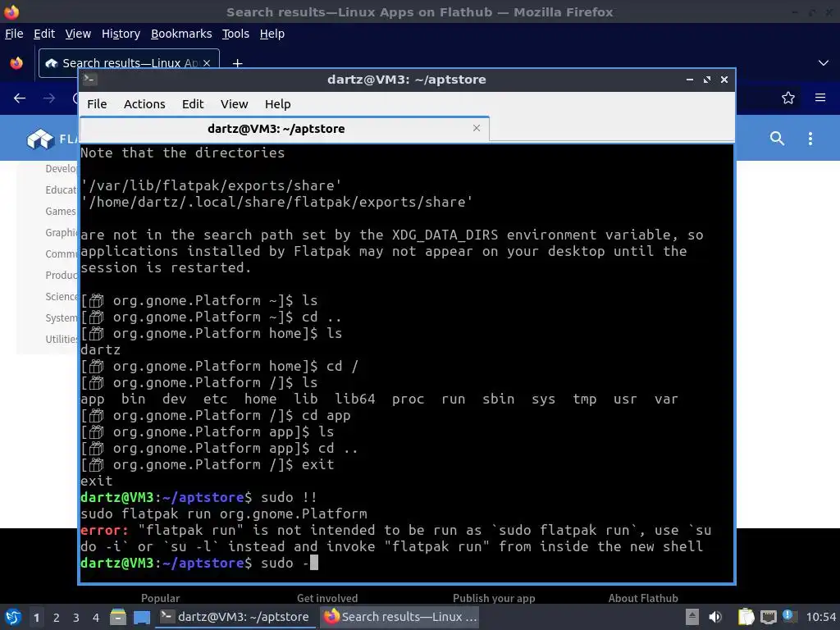The height and width of the screenshot is (630, 840).
Task: Open the update notifier tray icon
Action: click(x=788, y=616)
